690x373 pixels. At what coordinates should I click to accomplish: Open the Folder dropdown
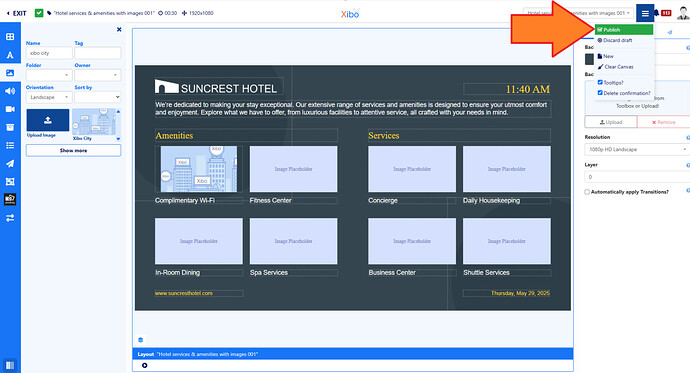tap(49, 75)
